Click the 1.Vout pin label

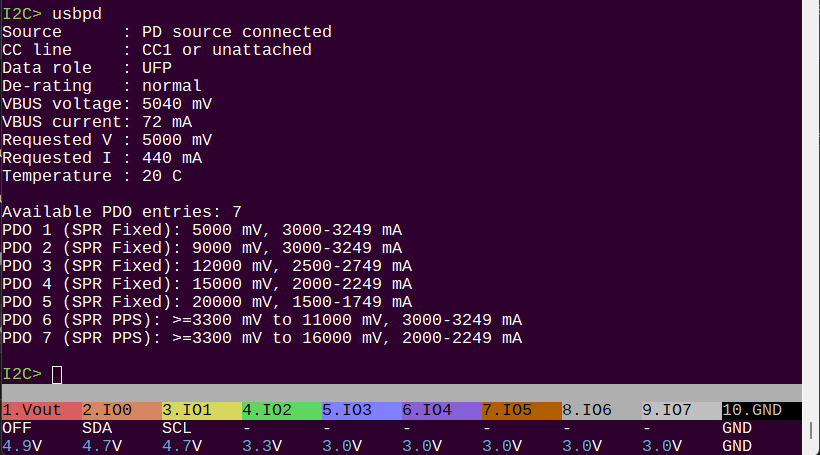coord(31,410)
